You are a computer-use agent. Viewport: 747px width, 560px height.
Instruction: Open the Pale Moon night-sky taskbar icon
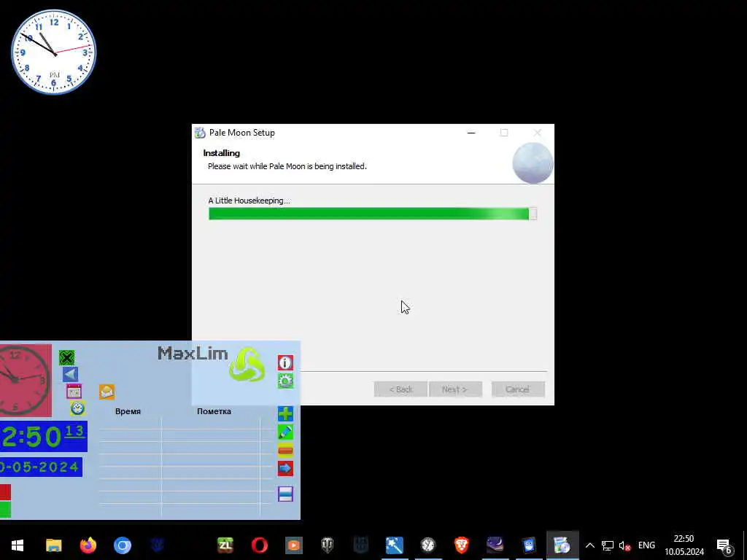click(495, 545)
